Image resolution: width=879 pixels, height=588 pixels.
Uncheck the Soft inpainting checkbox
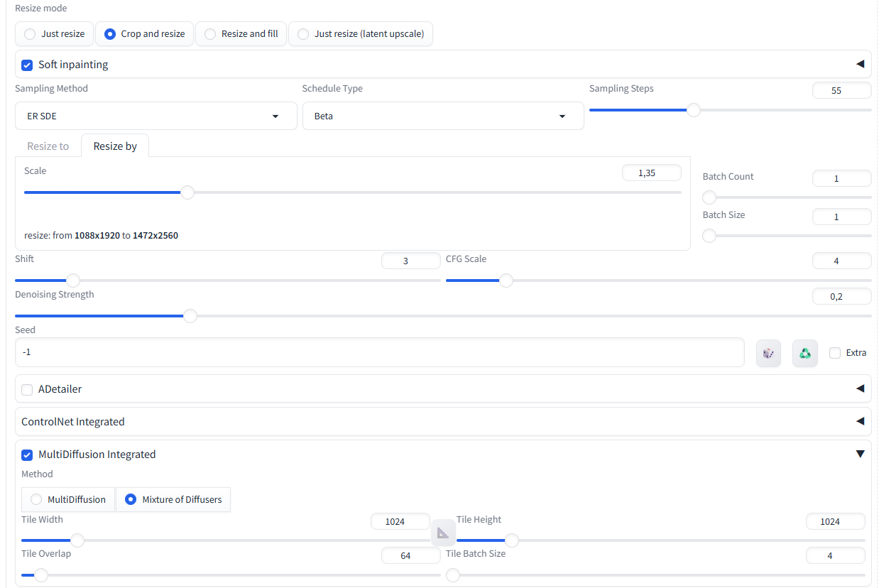(x=27, y=65)
